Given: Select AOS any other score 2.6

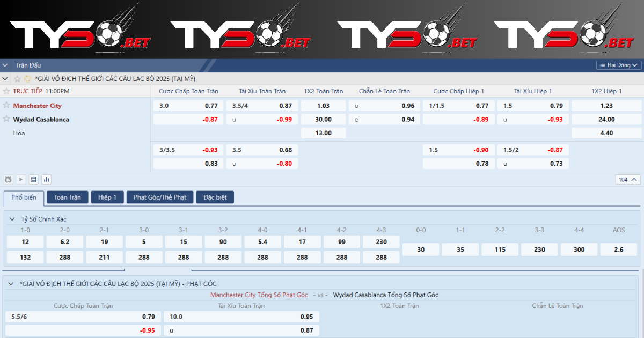Looking at the screenshot, I should [619, 249].
